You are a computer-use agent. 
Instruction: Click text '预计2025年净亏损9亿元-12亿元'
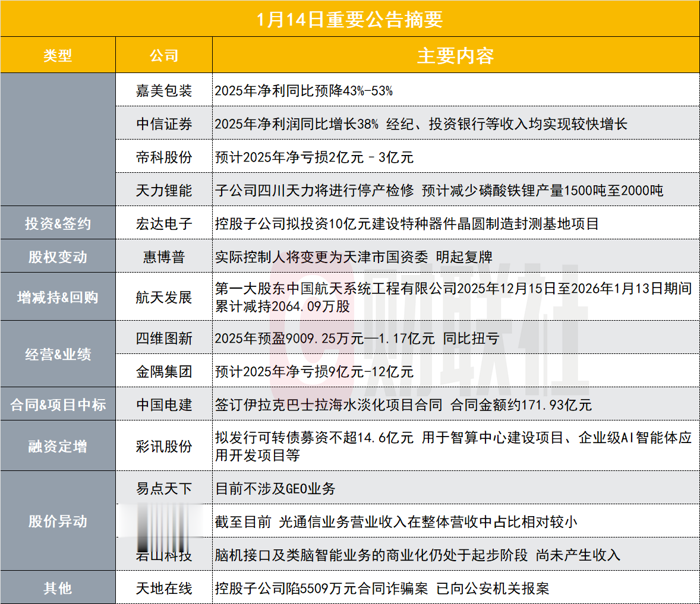tap(314, 372)
